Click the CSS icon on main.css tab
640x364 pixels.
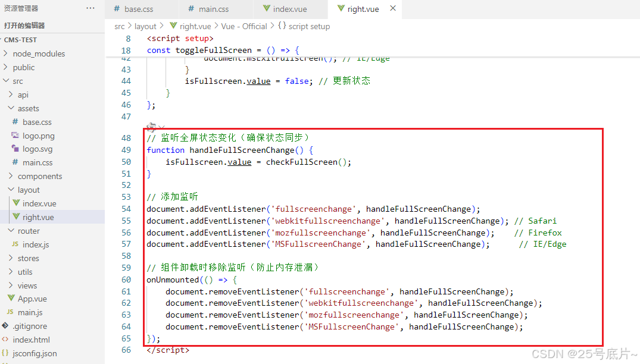pyautogui.click(x=191, y=8)
